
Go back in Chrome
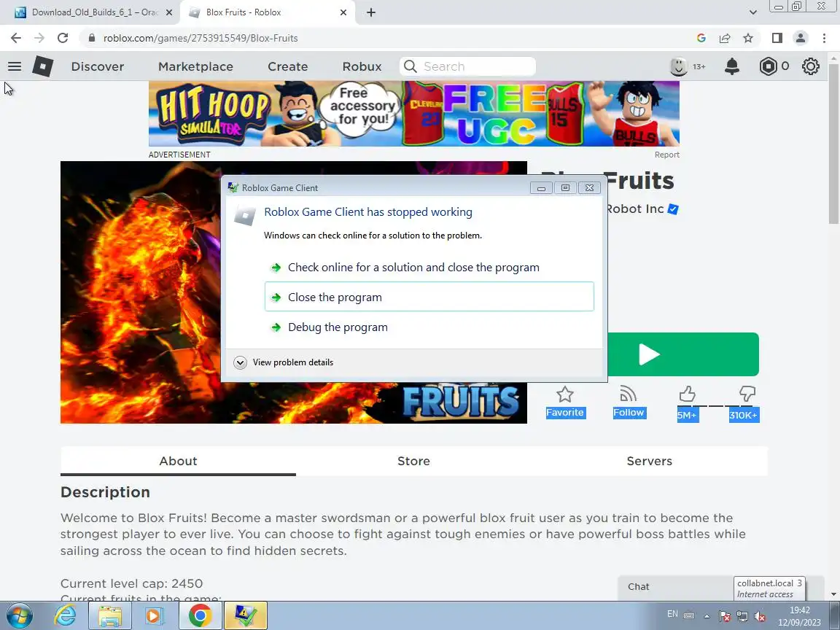point(16,38)
